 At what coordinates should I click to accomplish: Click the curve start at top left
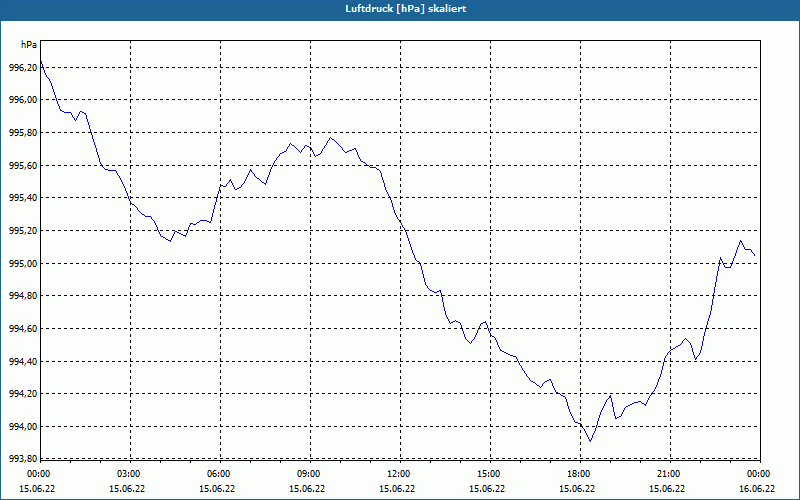[41, 61]
